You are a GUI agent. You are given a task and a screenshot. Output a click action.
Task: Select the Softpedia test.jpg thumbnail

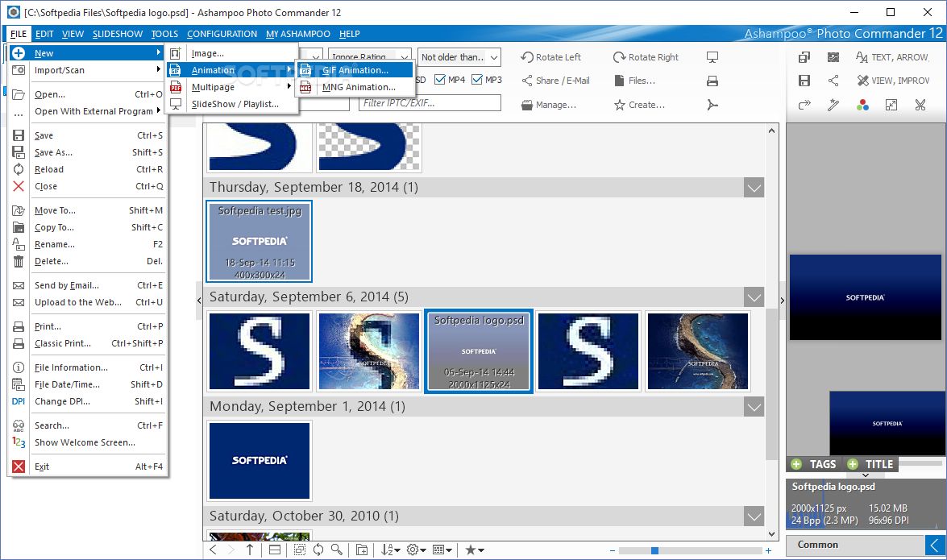[260, 242]
